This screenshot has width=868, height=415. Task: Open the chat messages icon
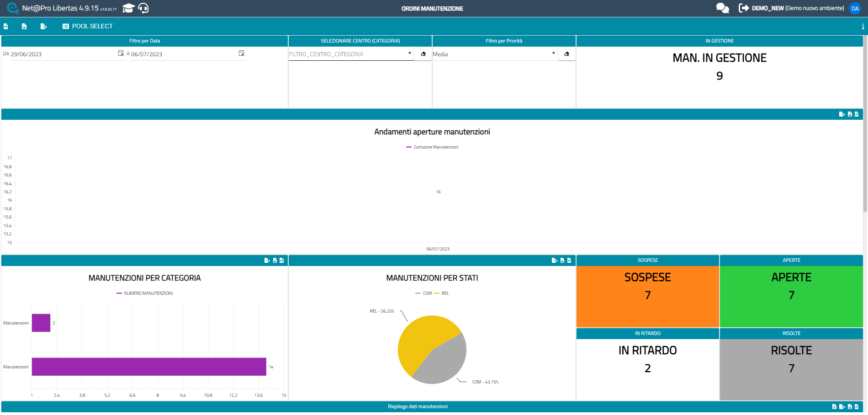(722, 8)
